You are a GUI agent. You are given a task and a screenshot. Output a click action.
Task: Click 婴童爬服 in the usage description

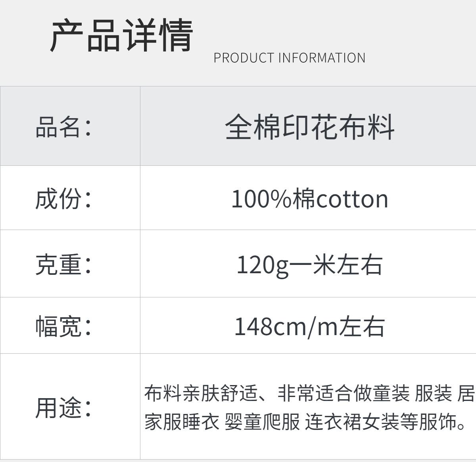point(262,422)
